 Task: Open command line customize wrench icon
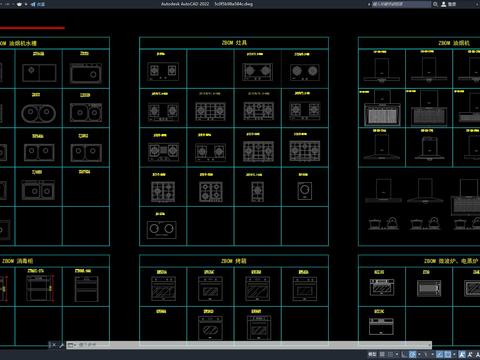[61, 345]
